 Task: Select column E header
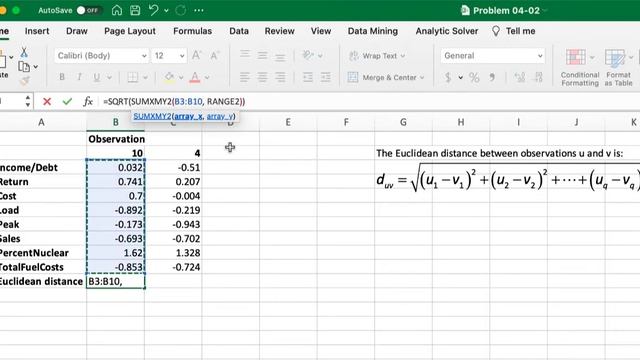click(288, 122)
